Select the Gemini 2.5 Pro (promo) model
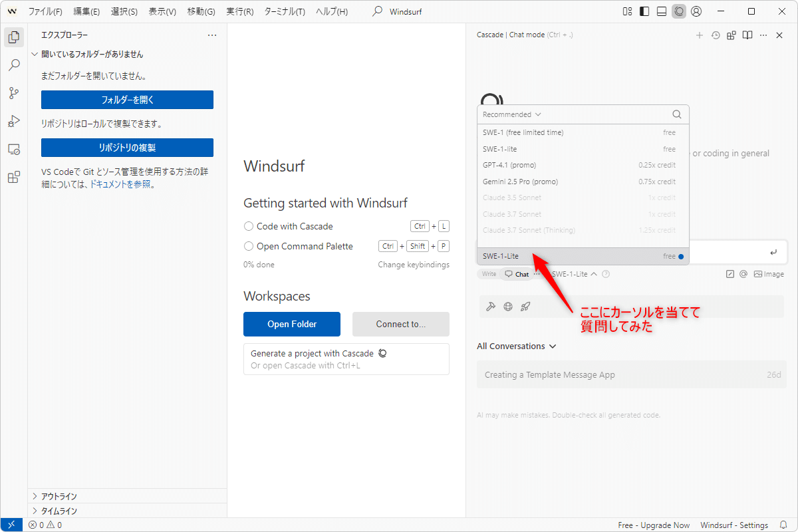Image resolution: width=798 pixels, height=532 pixels. coord(583,182)
